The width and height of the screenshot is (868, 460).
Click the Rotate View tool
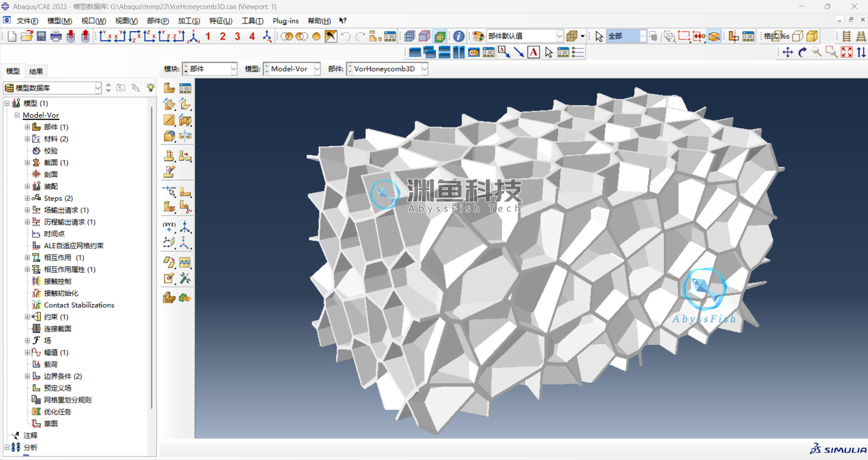coord(802,52)
